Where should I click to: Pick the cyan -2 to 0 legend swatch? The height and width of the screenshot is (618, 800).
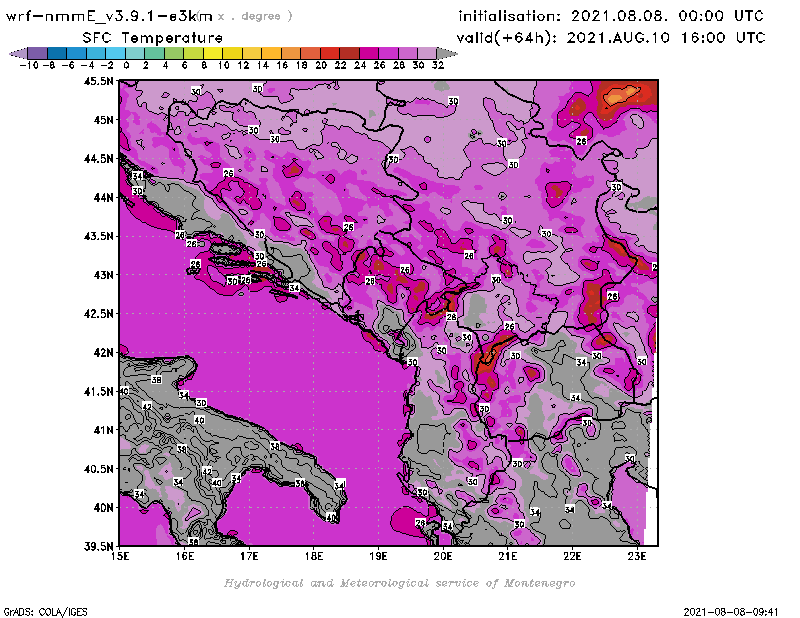click(115, 53)
